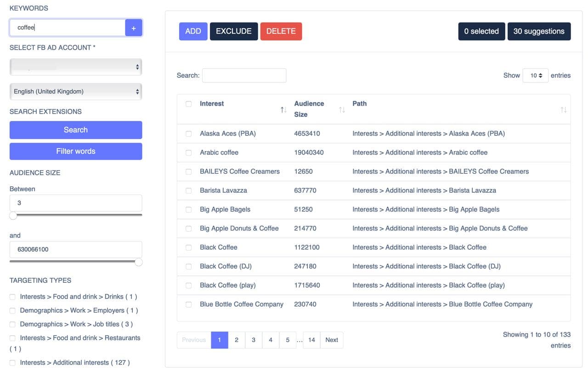Enable Interests > Food and drink > Drinks filter
This screenshot has height=372, width=588.
(12, 297)
